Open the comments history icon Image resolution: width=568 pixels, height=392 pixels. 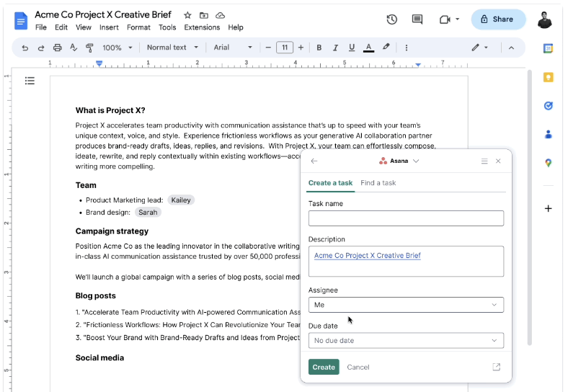tap(417, 19)
